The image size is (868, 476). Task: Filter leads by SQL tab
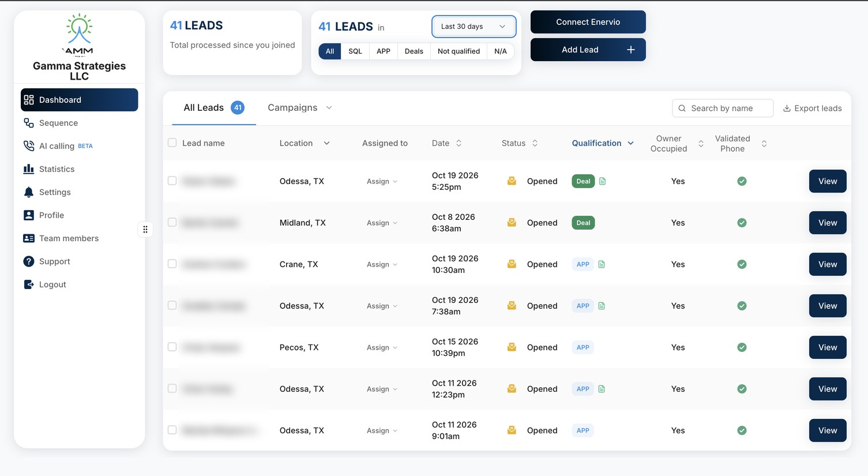(355, 51)
